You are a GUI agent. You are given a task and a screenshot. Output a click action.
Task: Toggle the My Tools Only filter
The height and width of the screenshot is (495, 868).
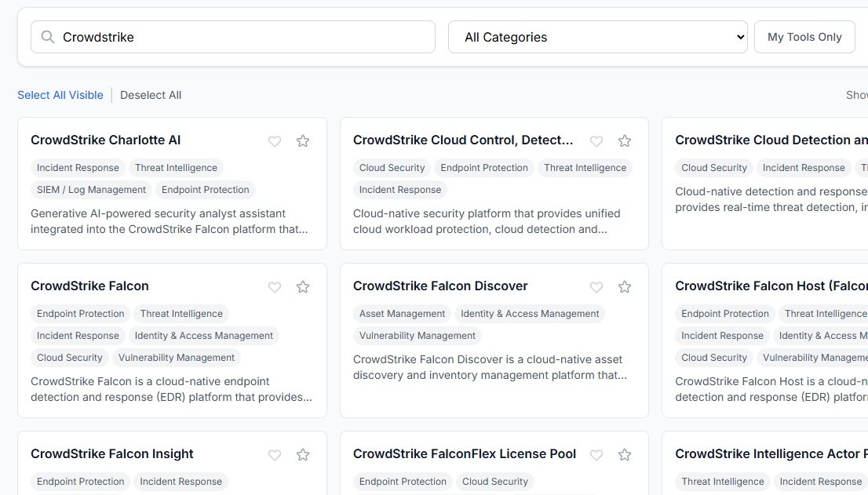804,37
